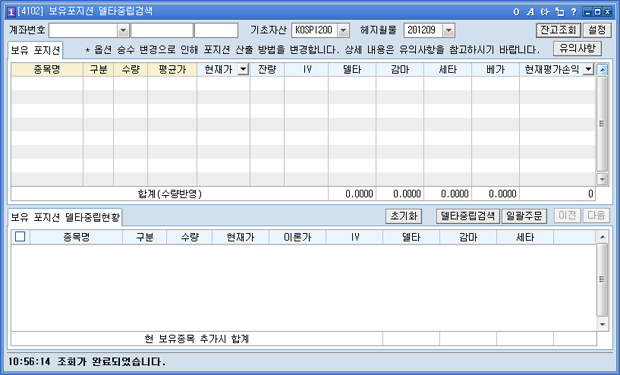Expand the 기초자산 KOSPI200 dropdown
Image resolution: width=620 pixels, height=375 pixels.
[343, 30]
